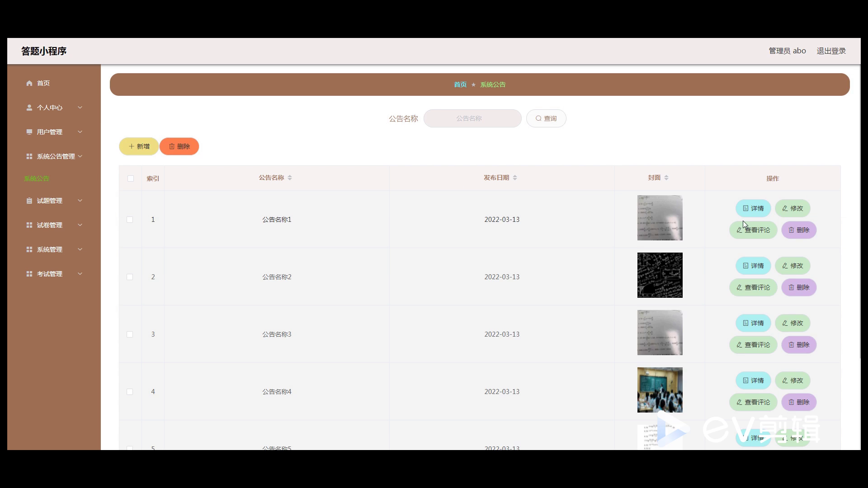Click the home icon beside 首页 in sidebar

coord(29,83)
